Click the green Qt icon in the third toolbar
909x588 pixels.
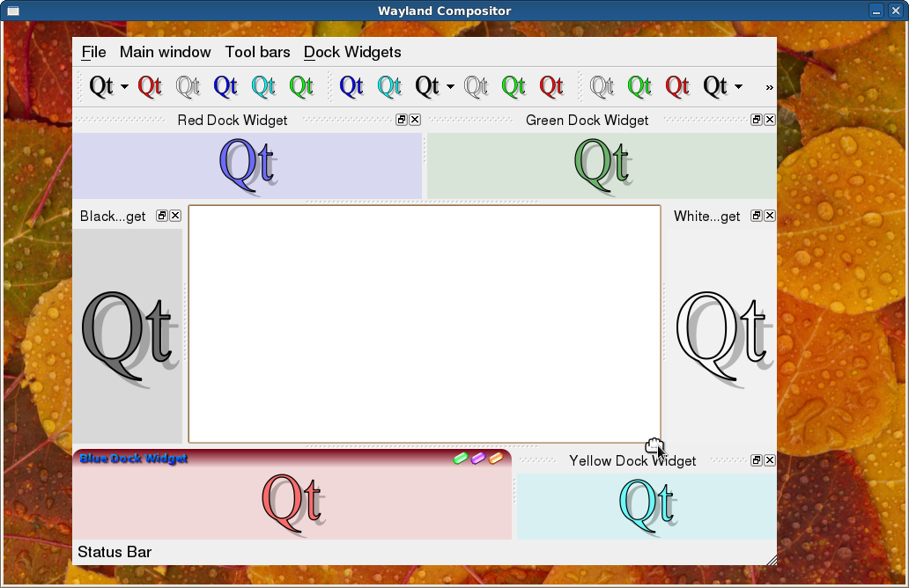pyautogui.click(x=639, y=86)
